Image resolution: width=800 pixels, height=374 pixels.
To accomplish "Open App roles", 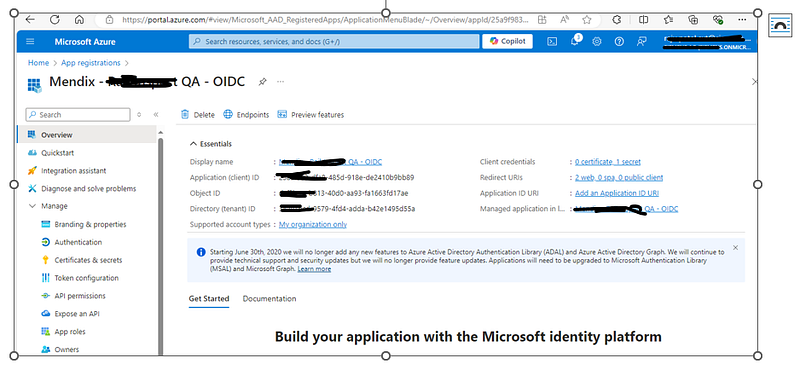I will pos(70,332).
